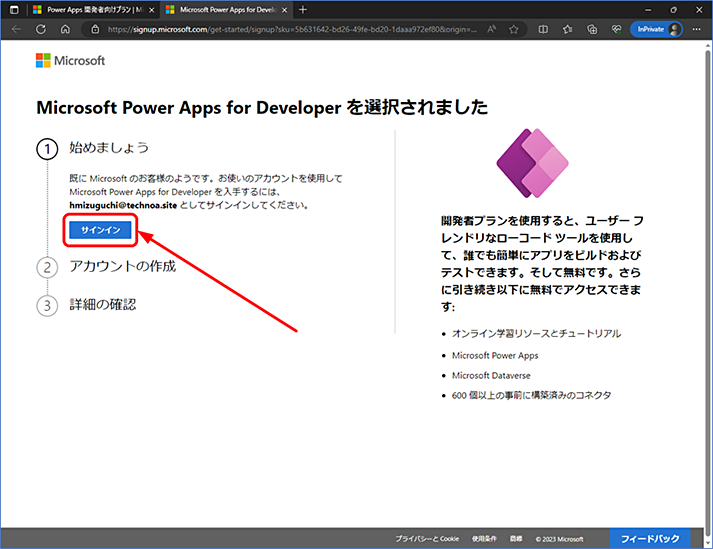This screenshot has height=549, width=713.
Task: Click the blue サインイン button
Action: [100, 230]
